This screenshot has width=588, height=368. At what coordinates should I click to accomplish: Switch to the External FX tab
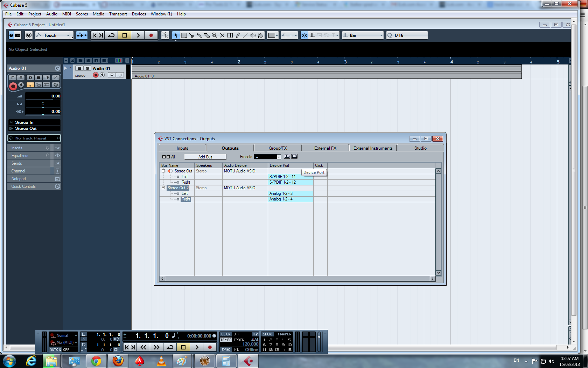325,148
